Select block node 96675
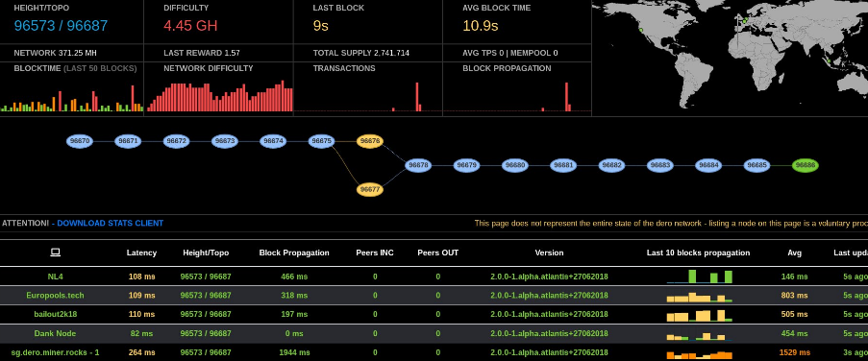Screen dimensions: 868x361 click(x=322, y=141)
